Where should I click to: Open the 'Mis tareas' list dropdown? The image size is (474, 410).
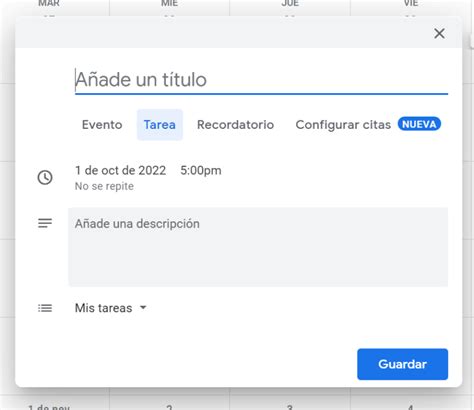110,308
